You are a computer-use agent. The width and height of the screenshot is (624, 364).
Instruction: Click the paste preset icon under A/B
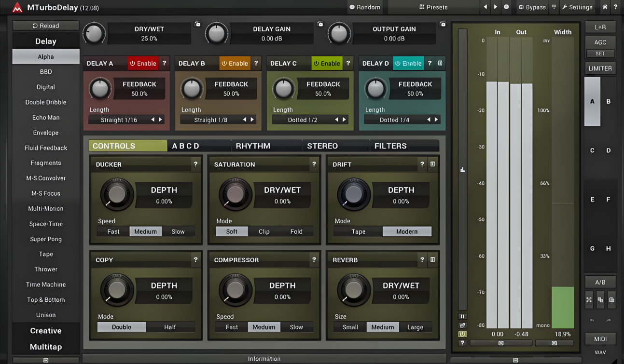tap(611, 300)
